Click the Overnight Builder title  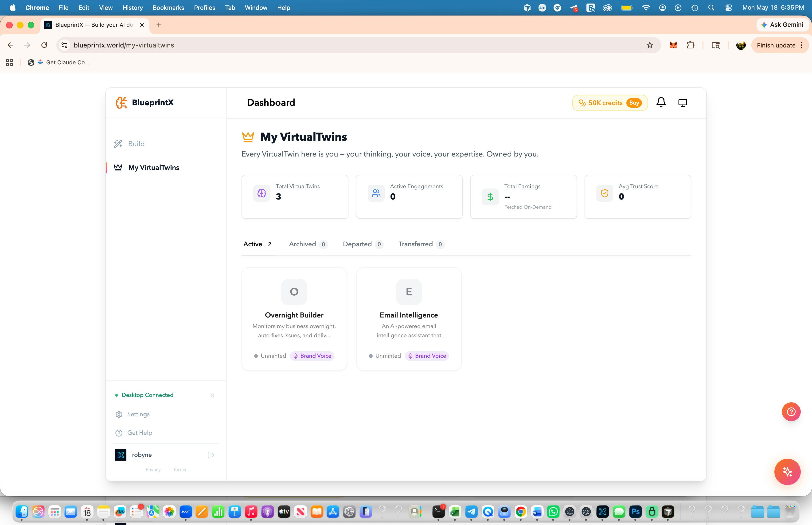pyautogui.click(x=294, y=315)
